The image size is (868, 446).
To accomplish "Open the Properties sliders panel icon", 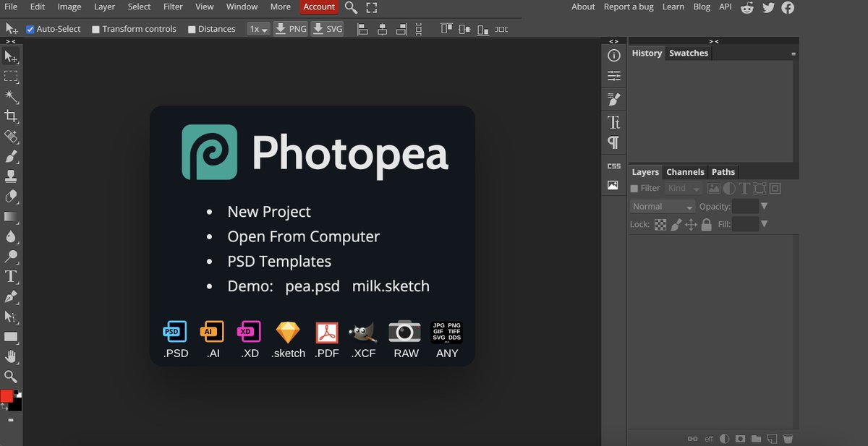I will tap(613, 75).
